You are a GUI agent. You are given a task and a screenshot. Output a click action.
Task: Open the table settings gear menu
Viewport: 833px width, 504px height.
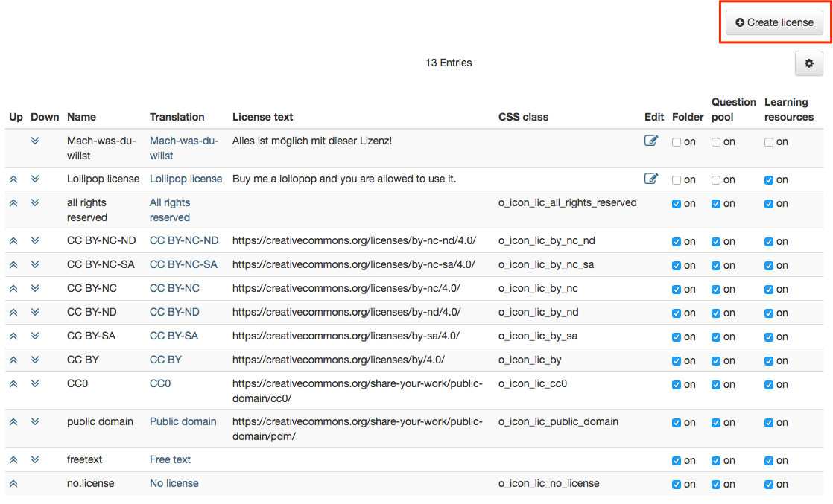[x=808, y=64]
